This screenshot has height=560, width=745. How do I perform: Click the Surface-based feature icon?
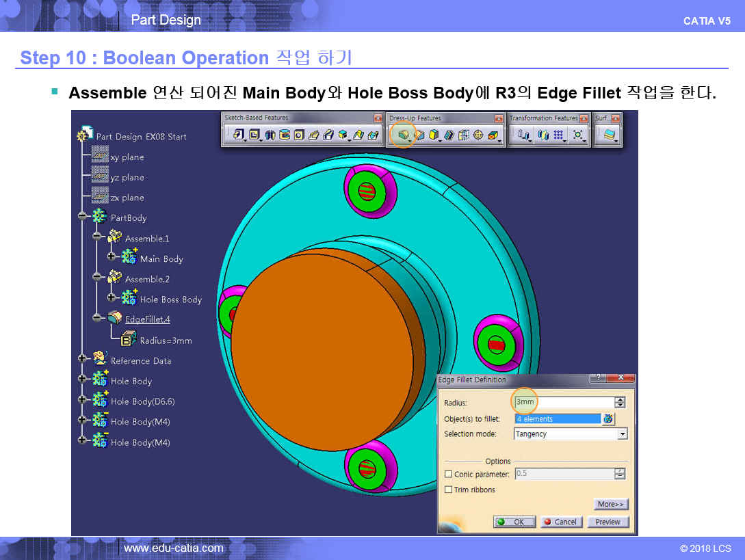point(607,135)
